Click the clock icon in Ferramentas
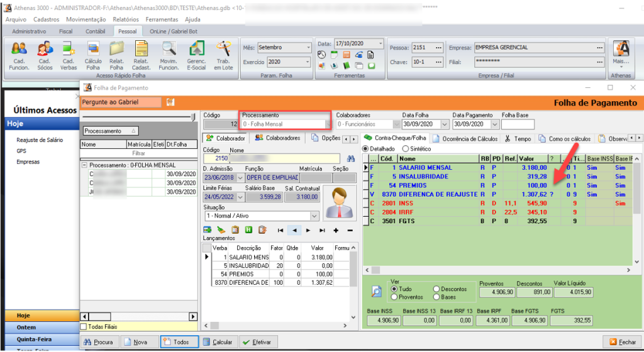This screenshot has width=644, height=352. pos(321,55)
